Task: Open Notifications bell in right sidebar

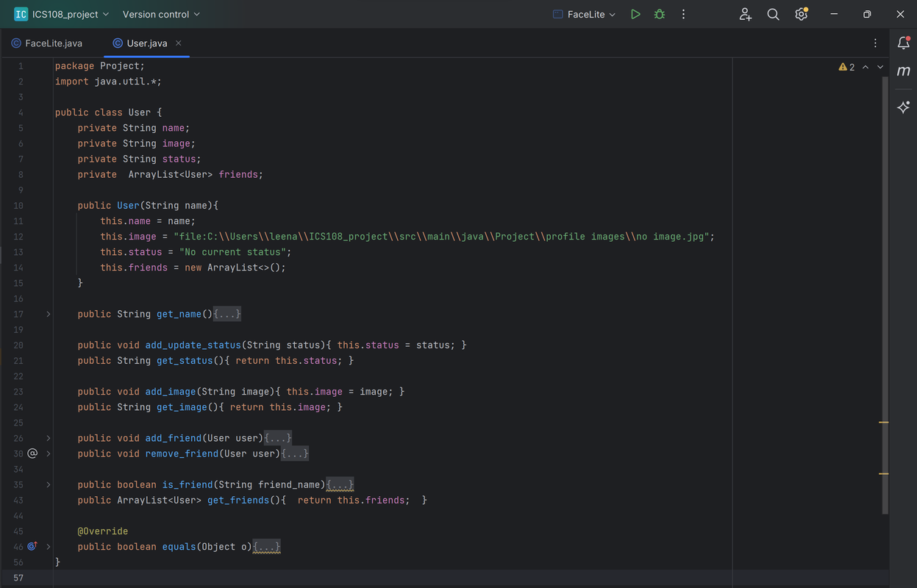Action: 904,43
